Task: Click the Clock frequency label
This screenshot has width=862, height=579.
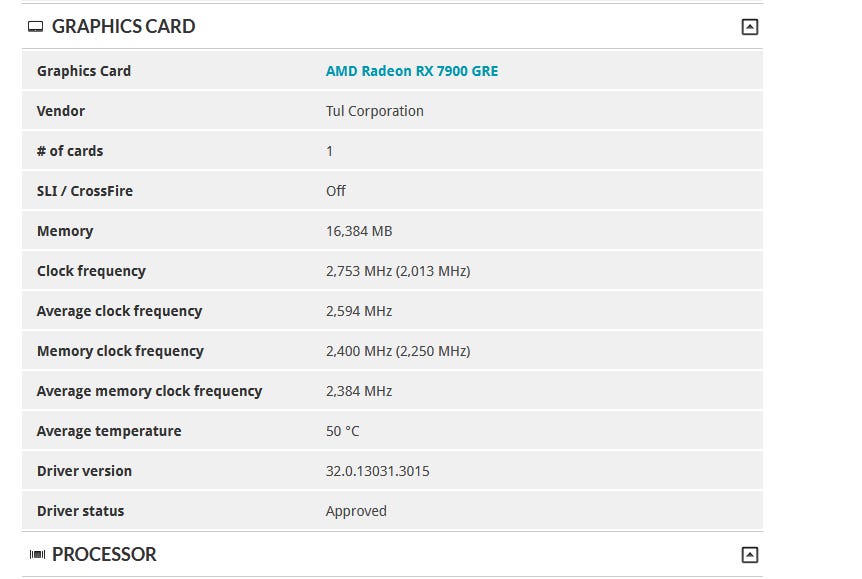Action: pos(91,271)
